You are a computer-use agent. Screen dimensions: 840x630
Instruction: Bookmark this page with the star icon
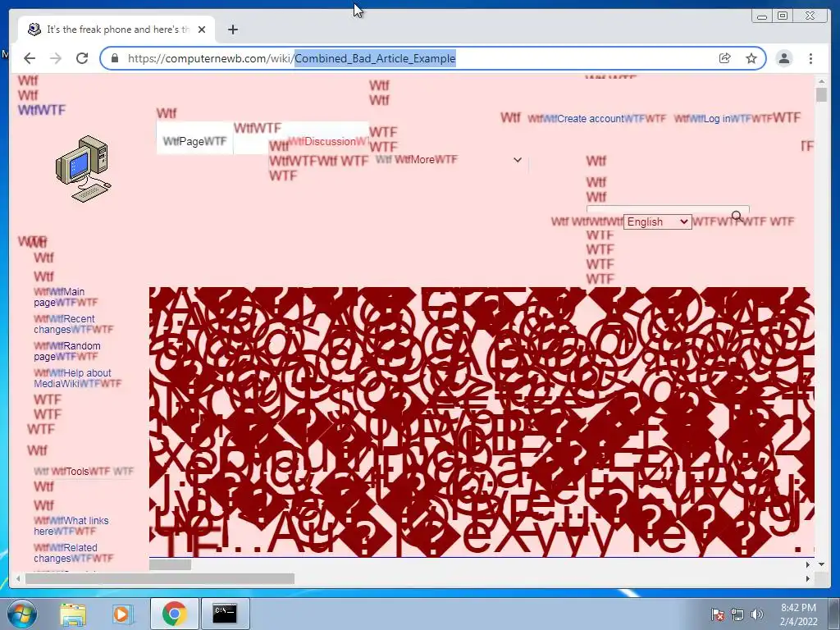point(751,58)
